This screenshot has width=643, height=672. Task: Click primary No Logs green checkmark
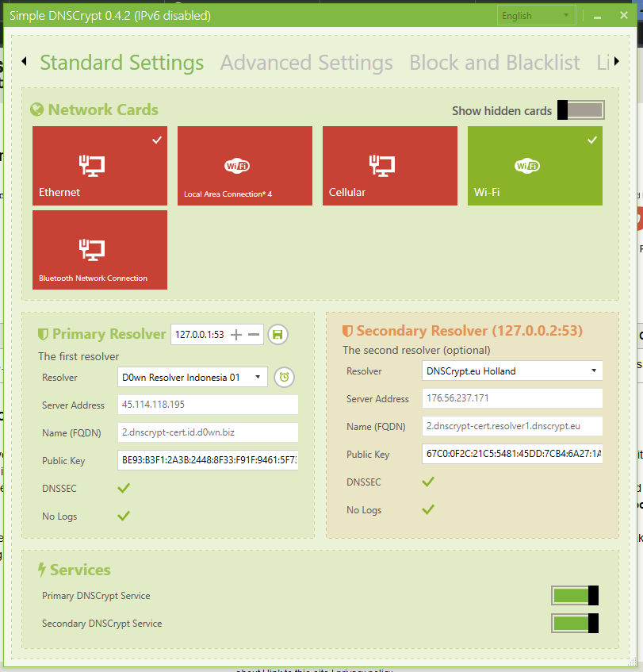pyautogui.click(x=124, y=516)
